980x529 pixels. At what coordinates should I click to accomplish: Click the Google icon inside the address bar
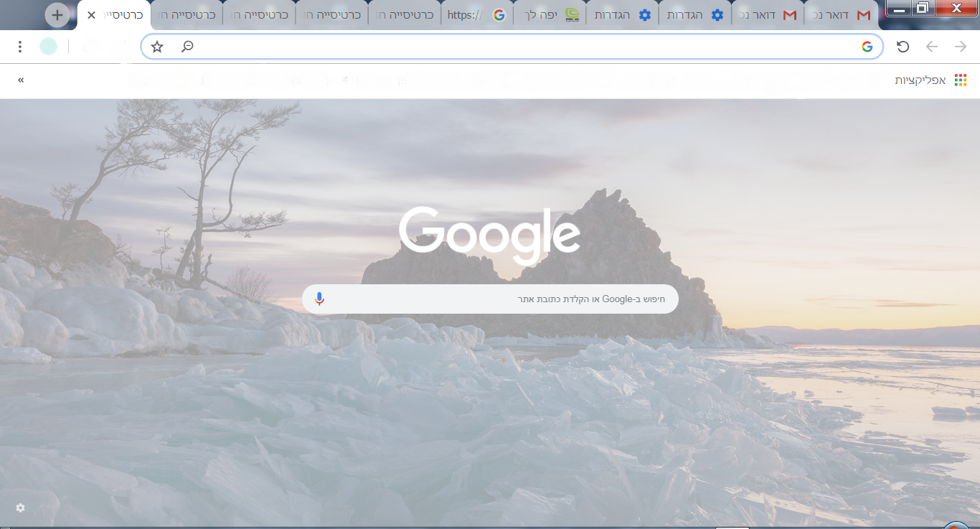pyautogui.click(x=867, y=47)
